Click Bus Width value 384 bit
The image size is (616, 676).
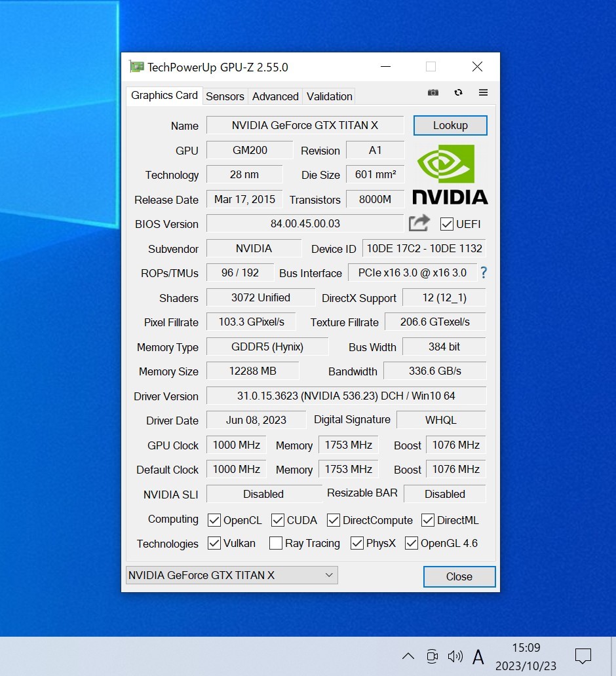444,347
